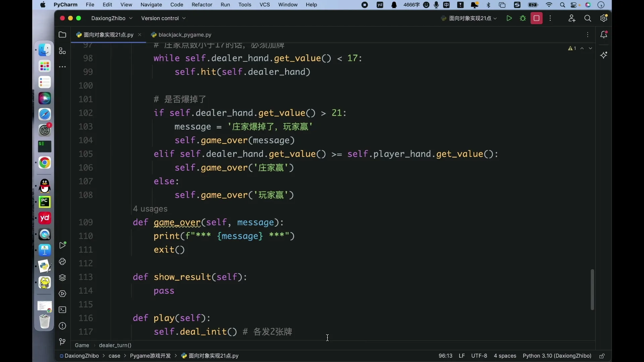Select the Python 3.10 (DaxiongZhibo) interpreter widget
The image size is (644, 362).
(x=557, y=356)
